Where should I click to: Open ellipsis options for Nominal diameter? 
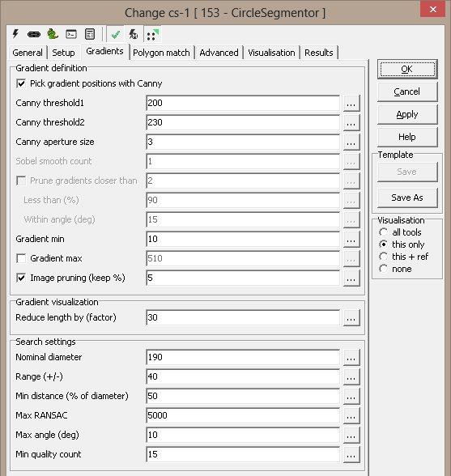[x=351, y=357]
